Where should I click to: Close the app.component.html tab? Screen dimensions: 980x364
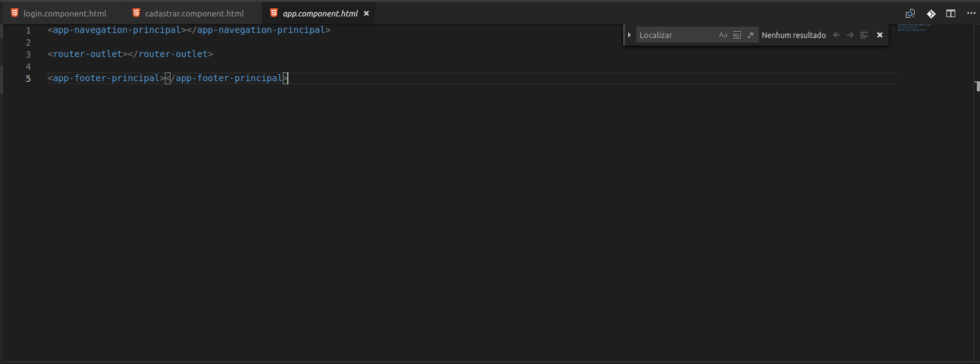pyautogui.click(x=366, y=13)
